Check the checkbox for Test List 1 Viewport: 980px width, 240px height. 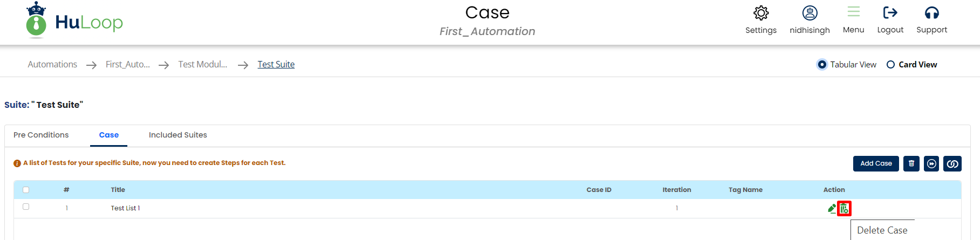coord(26,207)
